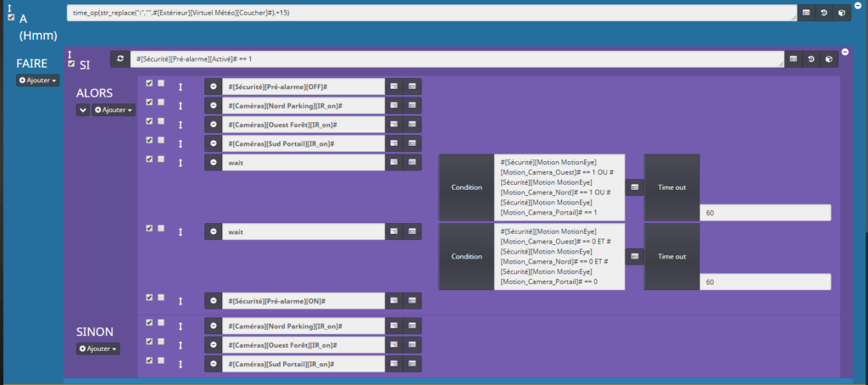The height and width of the screenshot is (385, 868).
Task: Open scenario selector for the time_op expression
Action: 824,13
